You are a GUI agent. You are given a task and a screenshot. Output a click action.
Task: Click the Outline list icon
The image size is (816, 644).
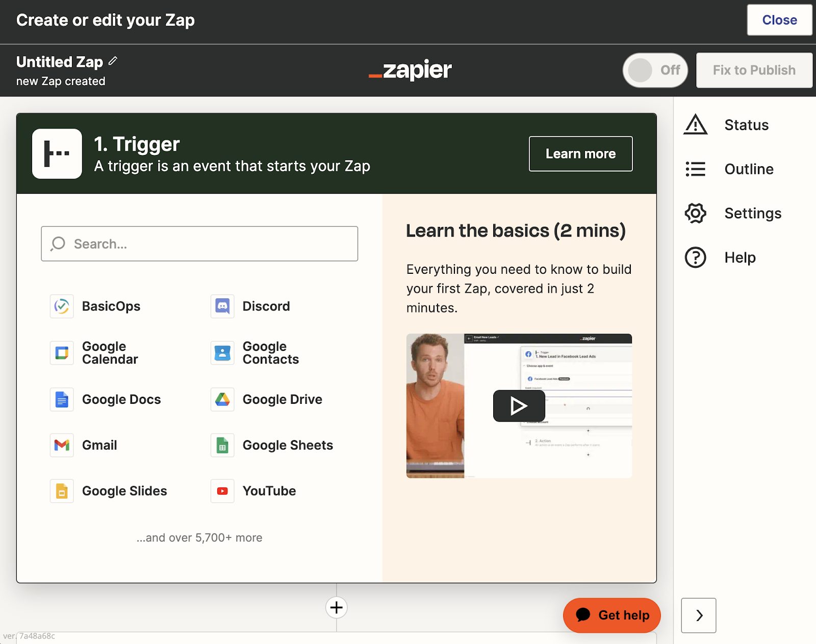click(x=696, y=169)
